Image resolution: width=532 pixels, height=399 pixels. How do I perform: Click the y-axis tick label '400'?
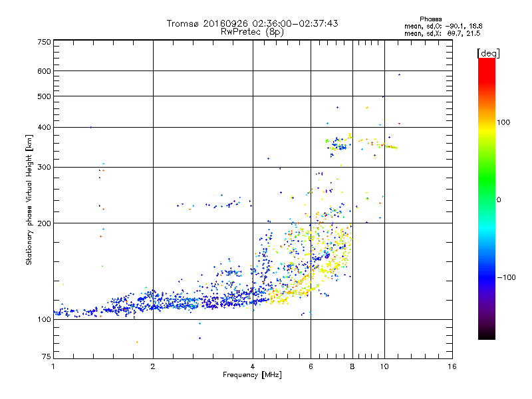(45, 128)
